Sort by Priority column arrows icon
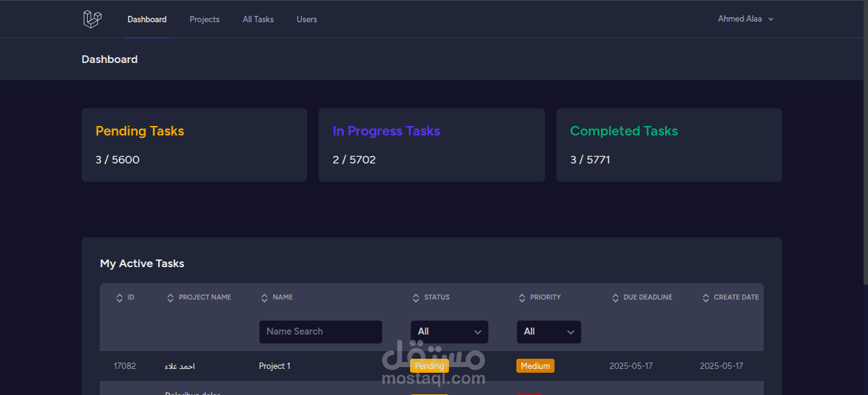This screenshot has width=868, height=395. (x=522, y=298)
